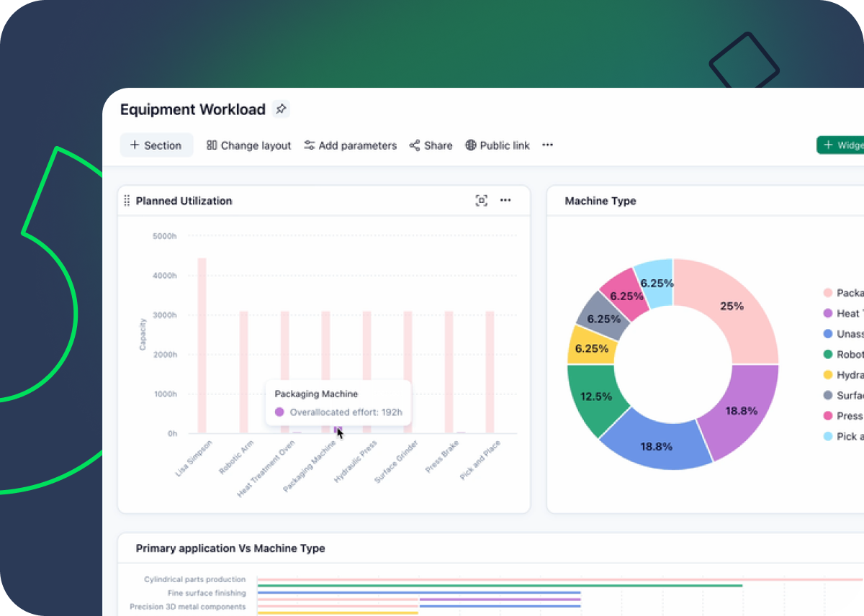Click the Packaging Machine axis label
The height and width of the screenshot is (616, 864).
pos(310,466)
